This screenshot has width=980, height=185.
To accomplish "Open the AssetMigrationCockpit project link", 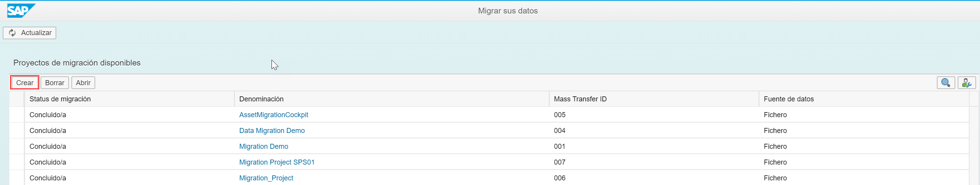I will [273, 115].
